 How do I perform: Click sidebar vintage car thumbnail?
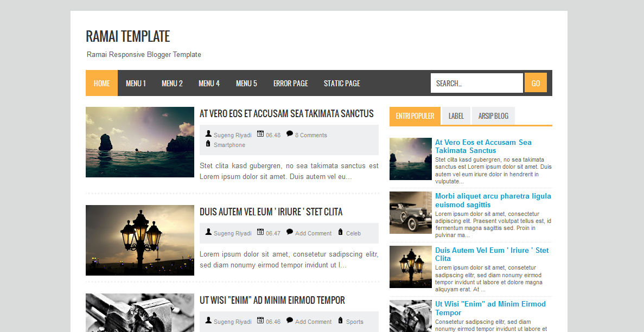(x=410, y=213)
